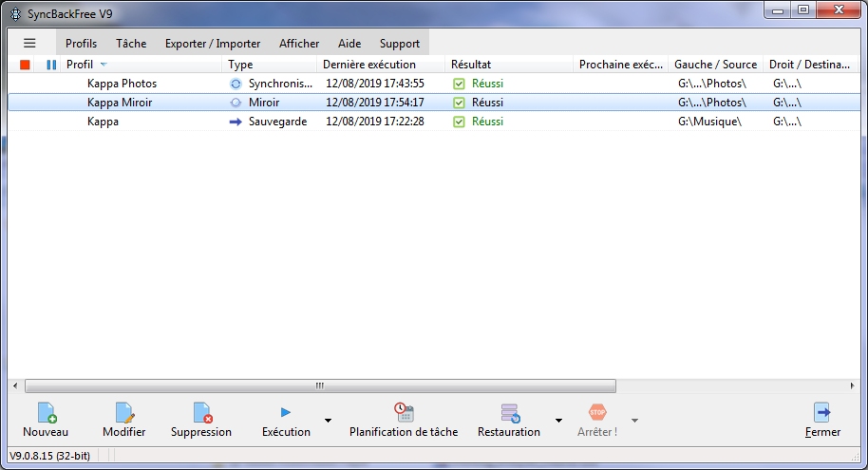Click the green success checkmark of Kappa row
868x470 pixels.
click(x=459, y=122)
